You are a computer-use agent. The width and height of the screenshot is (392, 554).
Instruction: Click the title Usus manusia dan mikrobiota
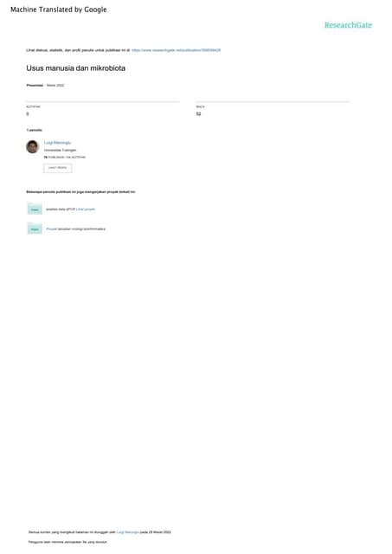(x=75, y=68)
